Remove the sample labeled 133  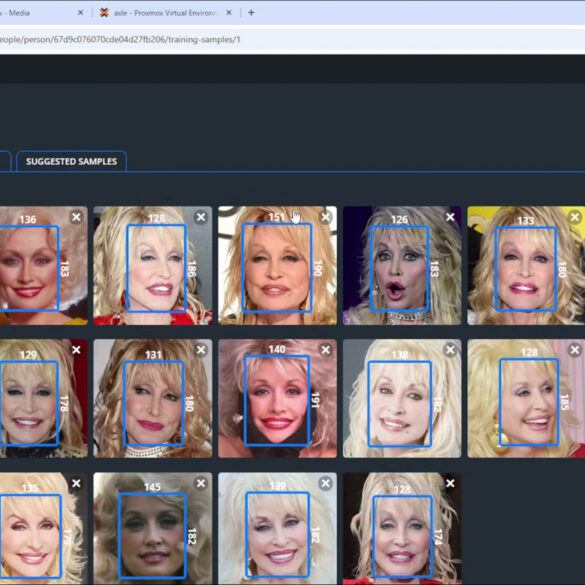[575, 217]
